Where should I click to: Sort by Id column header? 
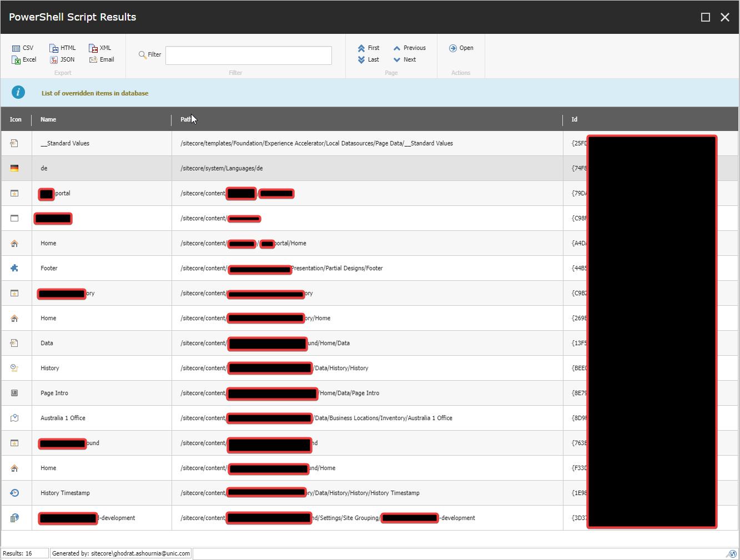[575, 119]
